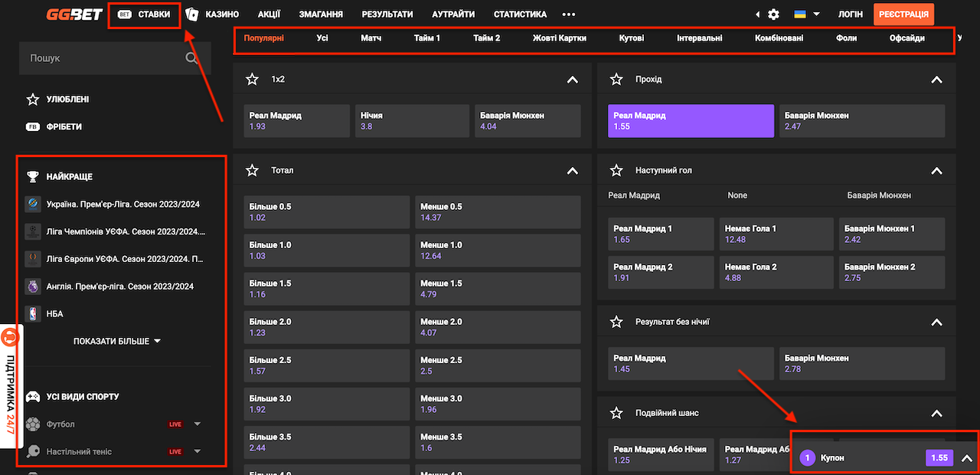Viewport: 980px width, 475px height.
Task: Click the orange Реєстрація button
Action: [x=903, y=15]
